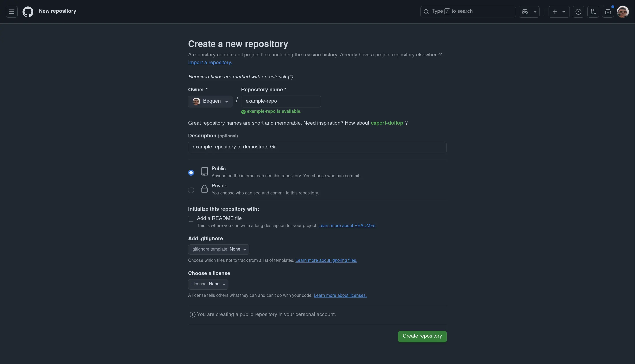The image size is (635, 364).
Task: Focus the search bar in header
Action: point(468,11)
